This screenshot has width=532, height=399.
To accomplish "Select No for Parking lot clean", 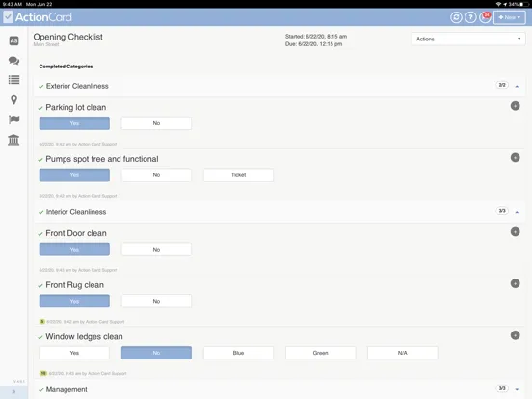I will tap(156, 123).
